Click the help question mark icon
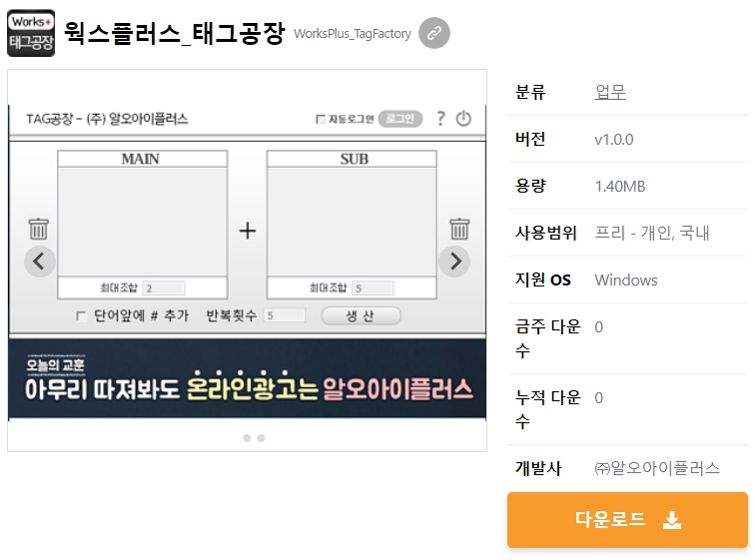The width and height of the screenshot is (755, 560). pos(440,119)
